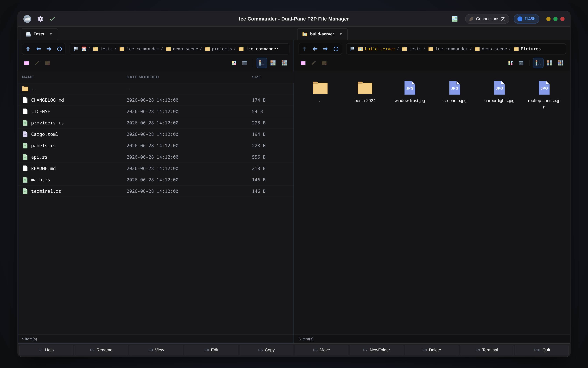Expand the Tests tab dropdown arrow
This screenshot has width=588, height=368.
pos(51,34)
